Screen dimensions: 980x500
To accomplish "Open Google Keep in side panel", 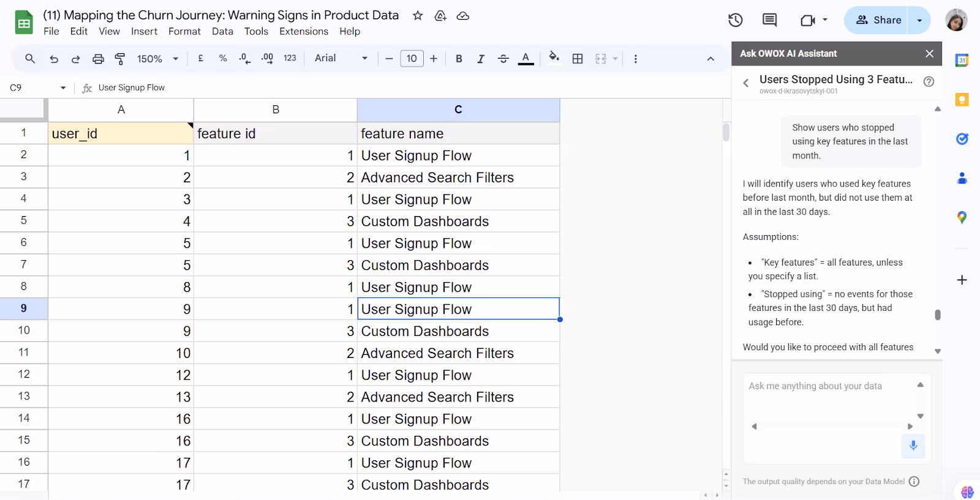I will (x=962, y=99).
